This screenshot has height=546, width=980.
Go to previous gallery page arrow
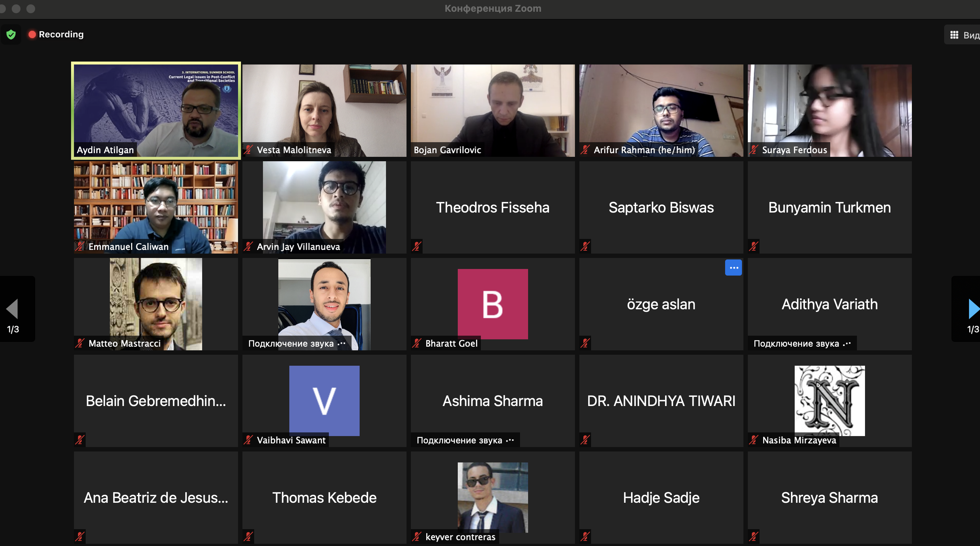[x=13, y=309]
